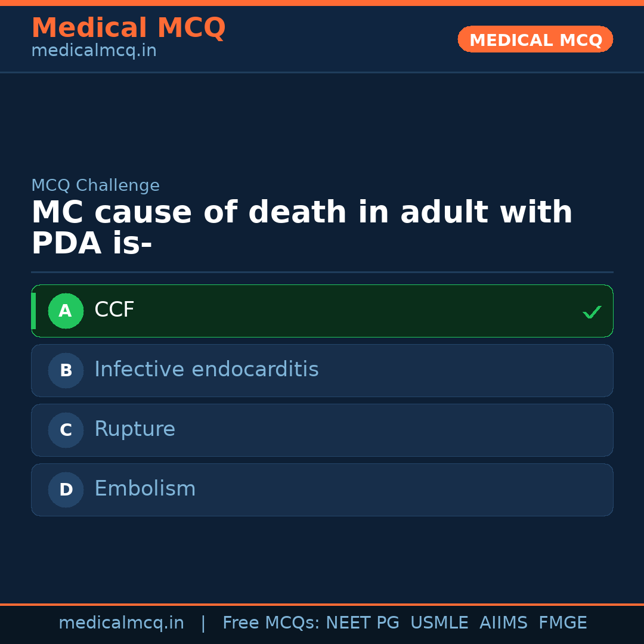Click the circular A badge on option CCF
Viewport: 644px width, 644px height.
tap(66, 311)
